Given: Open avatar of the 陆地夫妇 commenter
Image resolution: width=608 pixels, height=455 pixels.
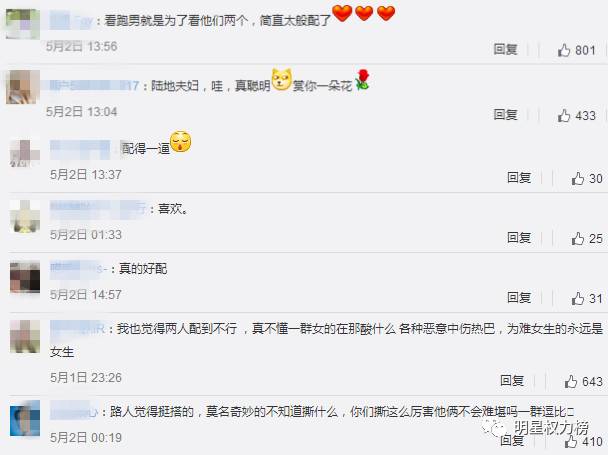Looking at the screenshot, I should tap(22, 87).
